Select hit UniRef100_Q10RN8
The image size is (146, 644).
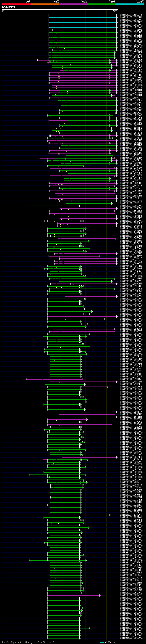point(131,278)
